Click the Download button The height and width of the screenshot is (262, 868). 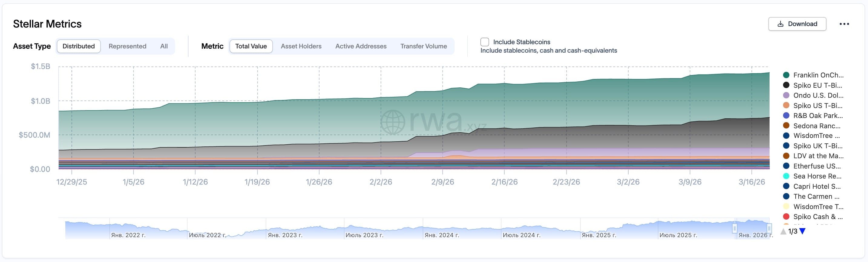(x=797, y=24)
